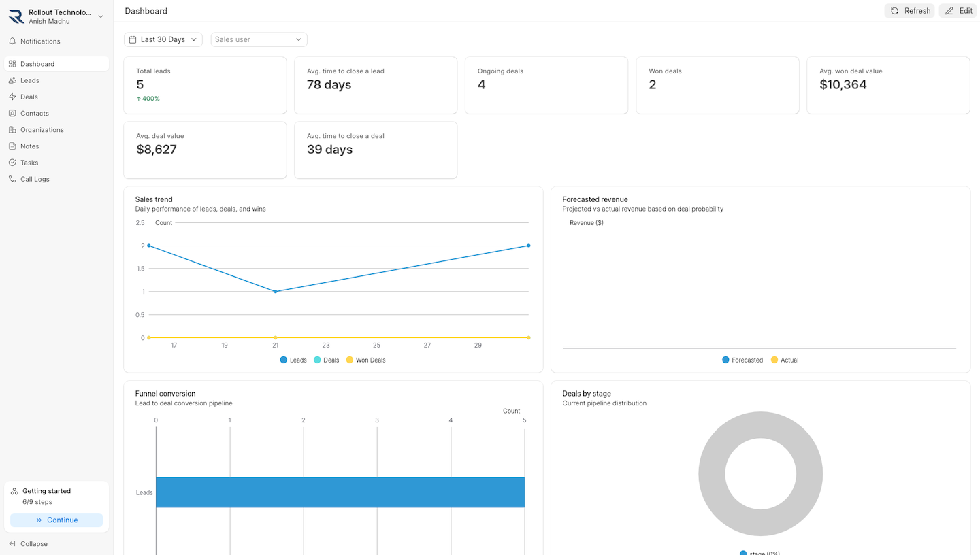Open the Call Logs phone icon
The image size is (980, 555).
(x=12, y=179)
